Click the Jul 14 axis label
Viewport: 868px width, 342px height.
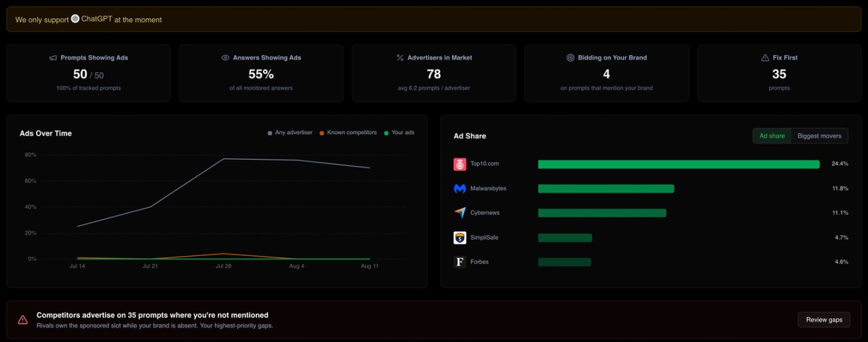pyautogui.click(x=77, y=267)
